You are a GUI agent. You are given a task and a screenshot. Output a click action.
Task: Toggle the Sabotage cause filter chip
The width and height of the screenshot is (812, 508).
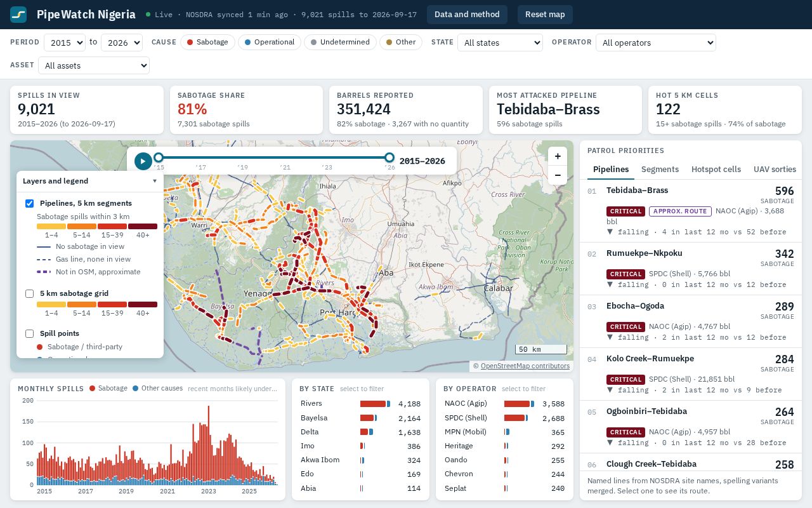pyautogui.click(x=207, y=43)
